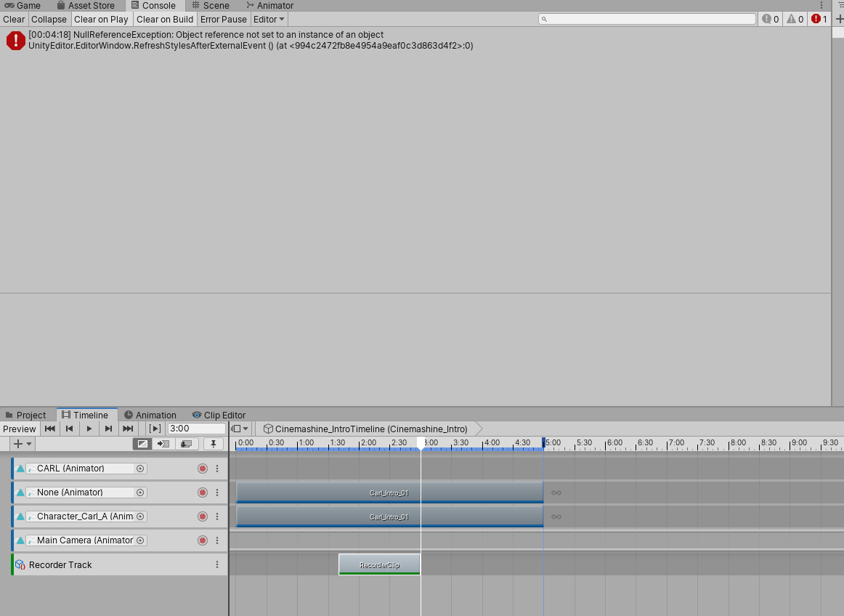Step to the next frame
The height and width of the screenshot is (616, 844).
107,429
